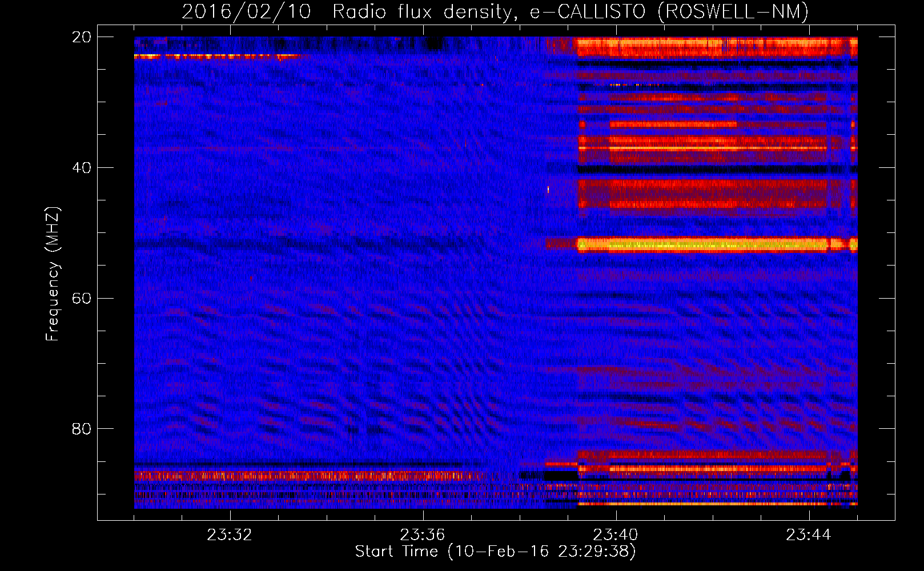924x571 pixels.
Task: Click the 80 frequency tick label
Action: (82, 429)
